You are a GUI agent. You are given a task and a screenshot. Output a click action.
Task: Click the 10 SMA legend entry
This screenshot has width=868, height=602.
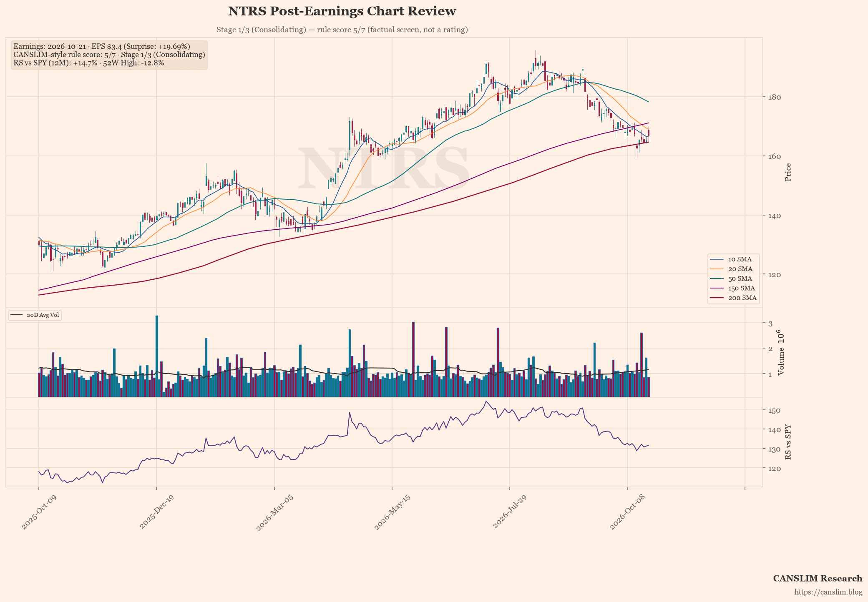[x=734, y=259]
